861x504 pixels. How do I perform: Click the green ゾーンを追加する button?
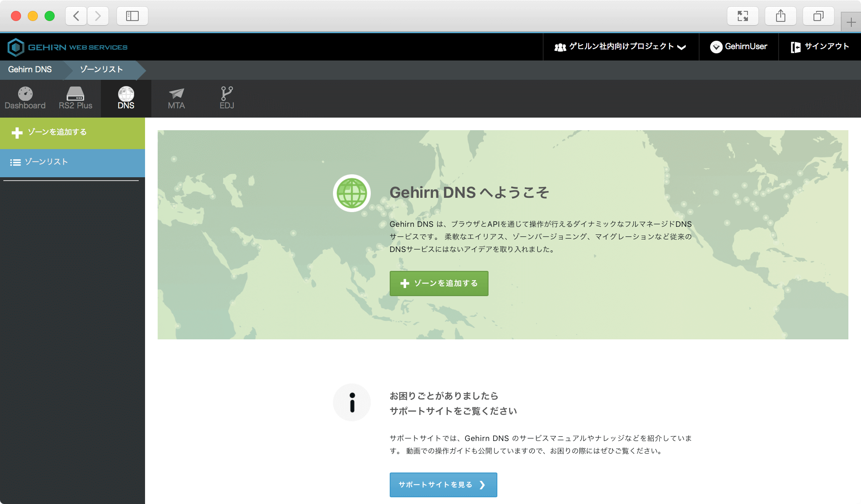coord(439,283)
